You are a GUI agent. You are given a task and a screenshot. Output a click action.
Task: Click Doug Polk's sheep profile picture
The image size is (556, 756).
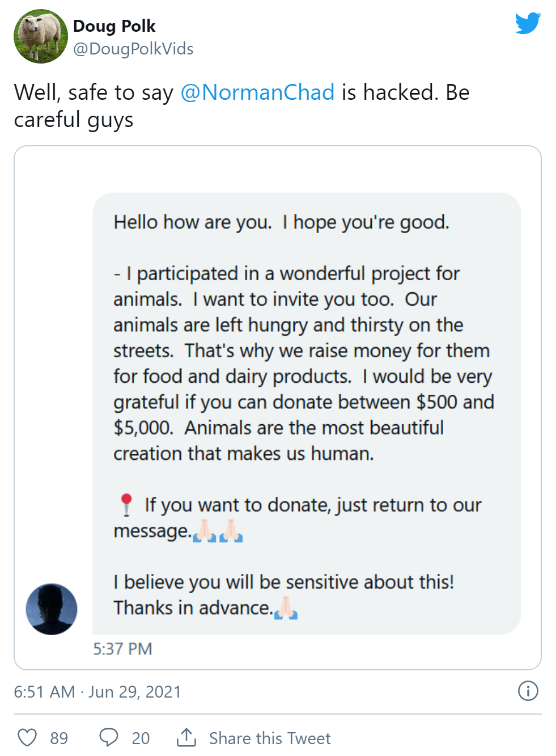point(40,36)
